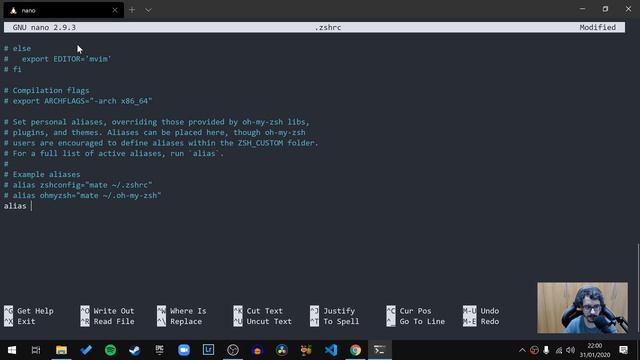Viewport: 640px width, 360px height.
Task: Click the GNU nano 2.9.3 version text
Action: point(44,27)
